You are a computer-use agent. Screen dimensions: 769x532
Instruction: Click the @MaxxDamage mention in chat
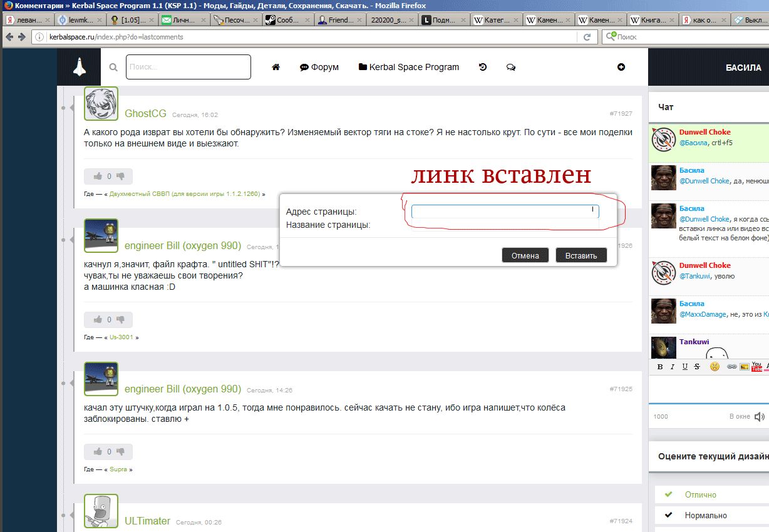[703, 314]
